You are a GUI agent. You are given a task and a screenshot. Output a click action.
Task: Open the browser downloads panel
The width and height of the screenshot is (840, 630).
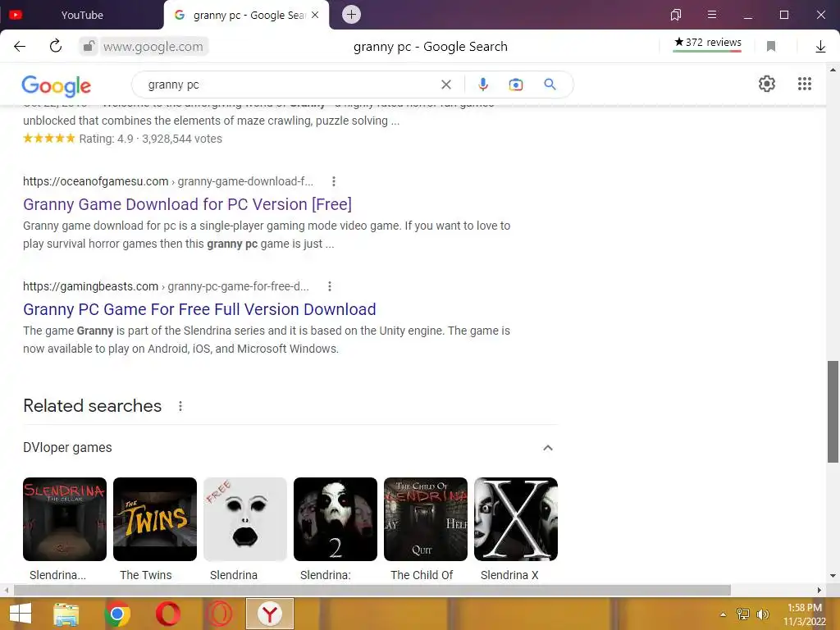pyautogui.click(x=820, y=47)
